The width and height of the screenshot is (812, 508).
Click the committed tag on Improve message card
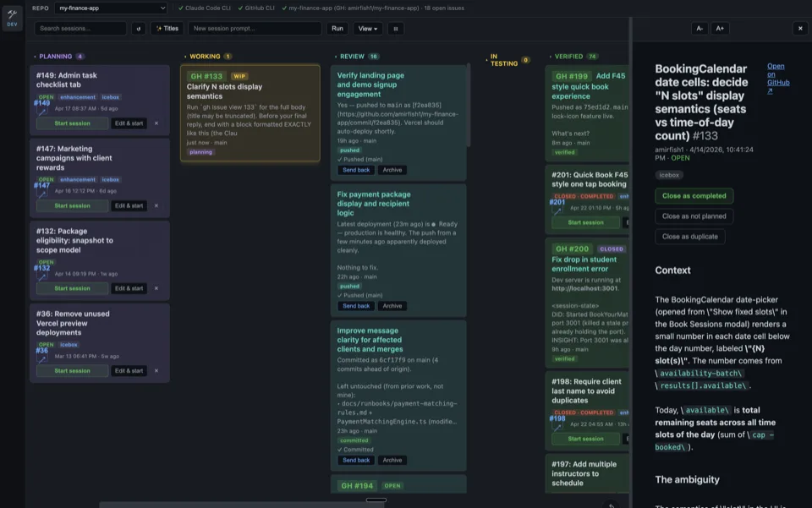(354, 440)
